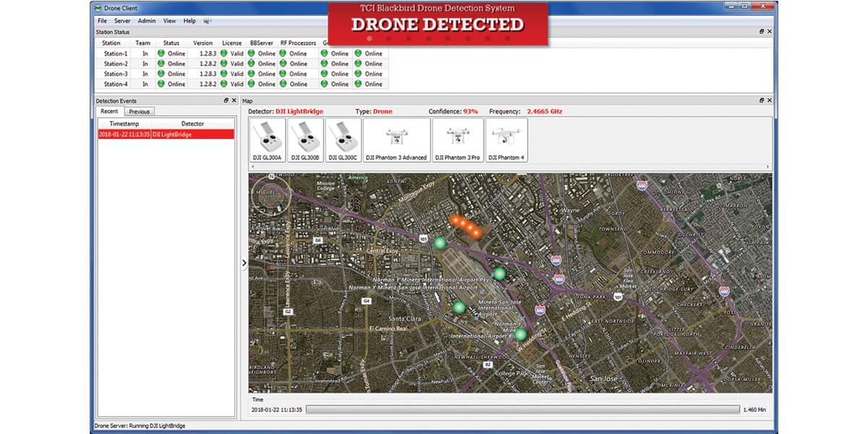Click Station-3 green Status indicator
The height and width of the screenshot is (434, 868).
(x=161, y=74)
